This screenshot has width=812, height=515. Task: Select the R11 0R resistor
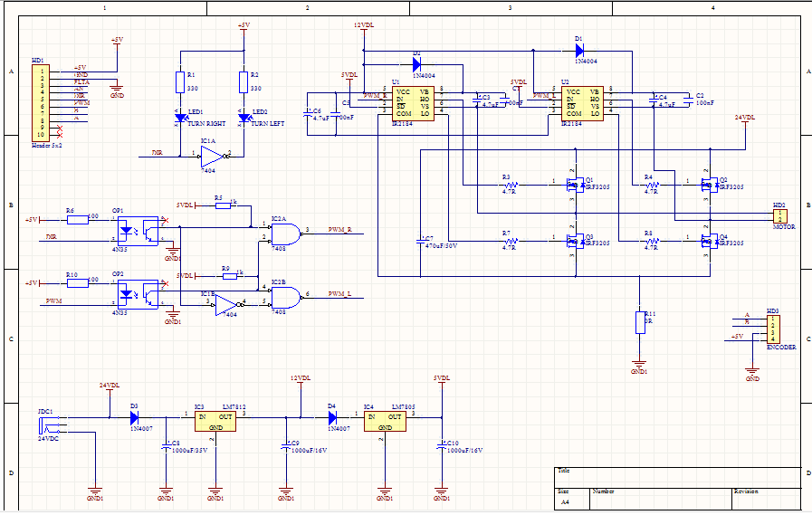coord(641,322)
